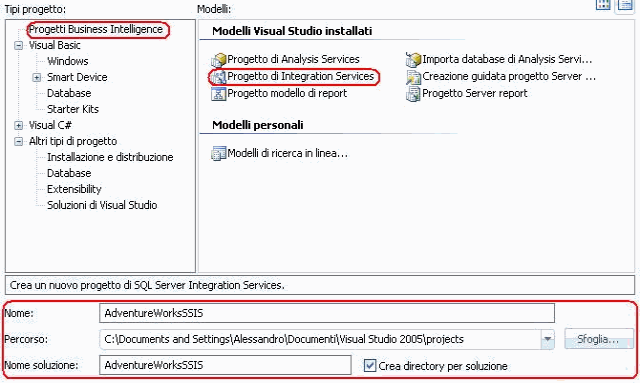
Task: Select the Progetto di Analysis Services icon
Action: point(219,60)
